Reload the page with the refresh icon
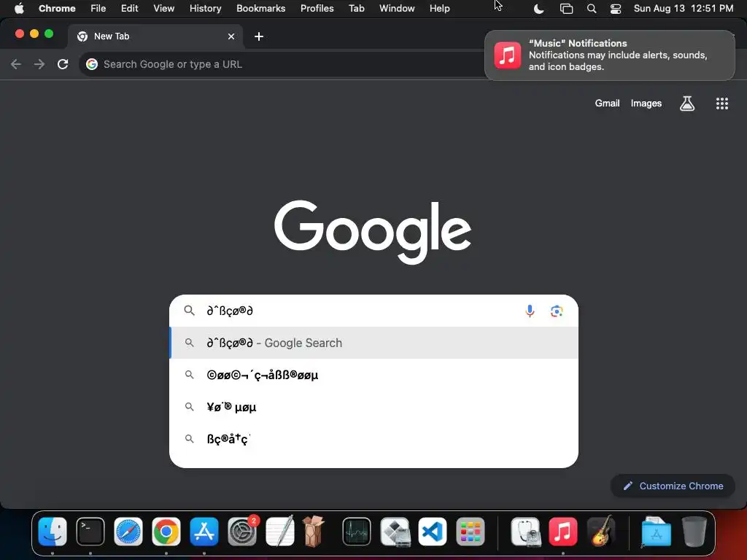 point(63,64)
